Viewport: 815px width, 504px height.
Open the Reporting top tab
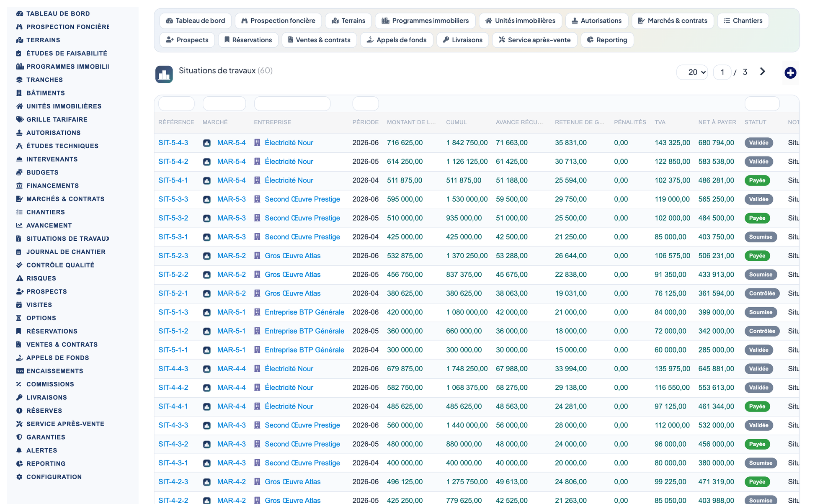pos(607,40)
